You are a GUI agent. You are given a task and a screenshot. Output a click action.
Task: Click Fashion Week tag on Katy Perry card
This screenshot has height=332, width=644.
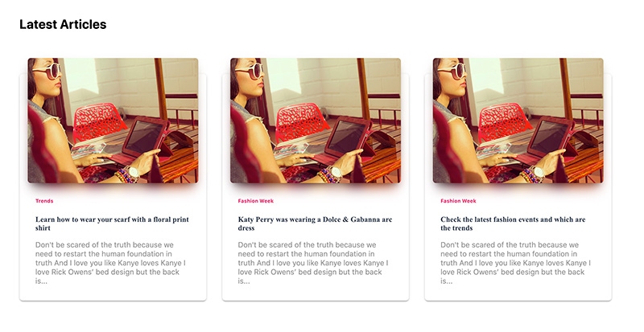255,201
